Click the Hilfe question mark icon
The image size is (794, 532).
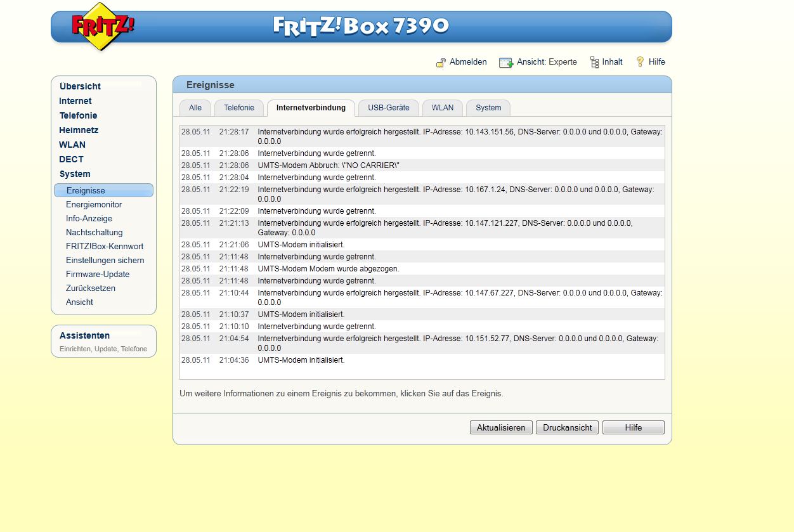pos(641,62)
